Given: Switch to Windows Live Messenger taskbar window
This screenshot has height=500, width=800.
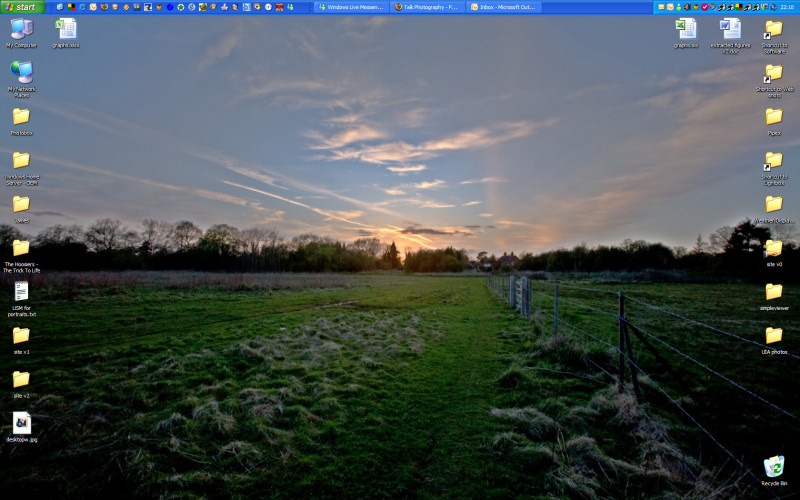Looking at the screenshot, I should click(349, 7).
